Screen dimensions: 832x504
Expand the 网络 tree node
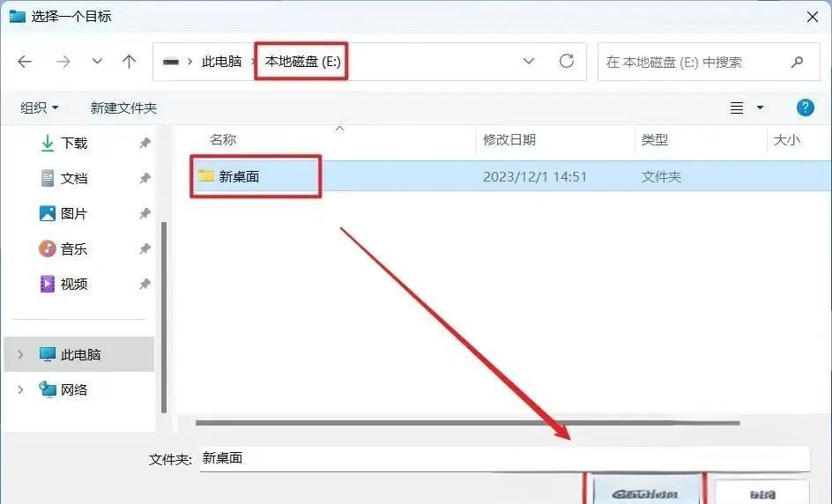(20, 389)
